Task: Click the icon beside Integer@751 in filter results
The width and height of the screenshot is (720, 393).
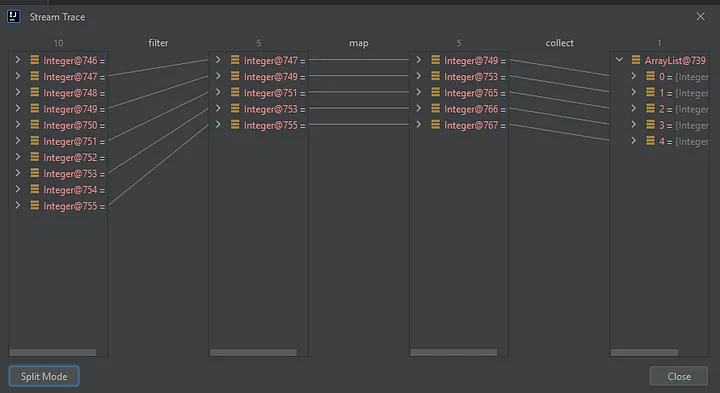Action: pyautogui.click(x=235, y=92)
